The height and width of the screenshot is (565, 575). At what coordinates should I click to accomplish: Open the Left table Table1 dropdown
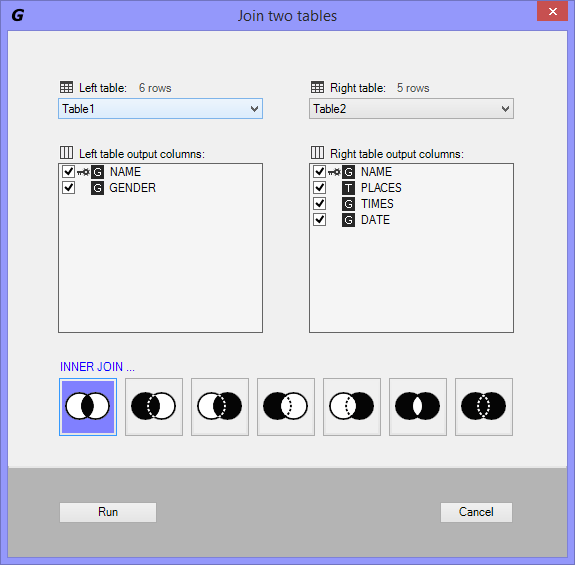coord(161,109)
